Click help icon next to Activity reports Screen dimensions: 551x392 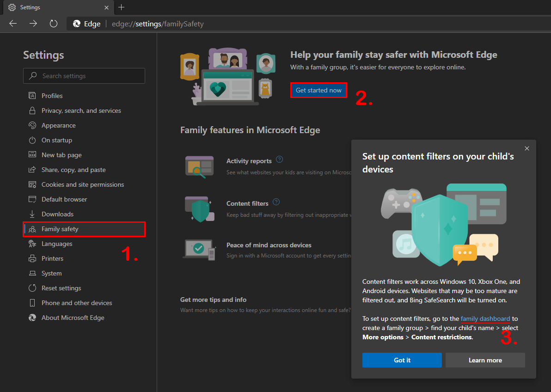(x=279, y=159)
